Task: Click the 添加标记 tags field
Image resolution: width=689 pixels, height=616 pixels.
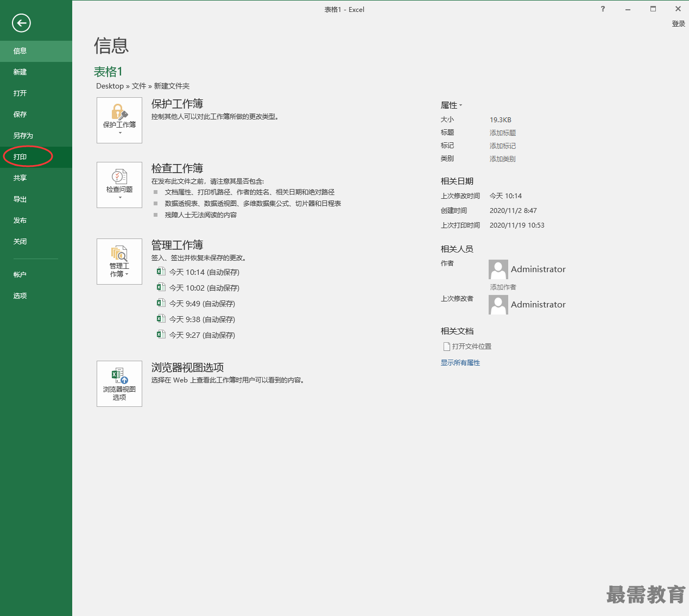Action: tap(503, 146)
